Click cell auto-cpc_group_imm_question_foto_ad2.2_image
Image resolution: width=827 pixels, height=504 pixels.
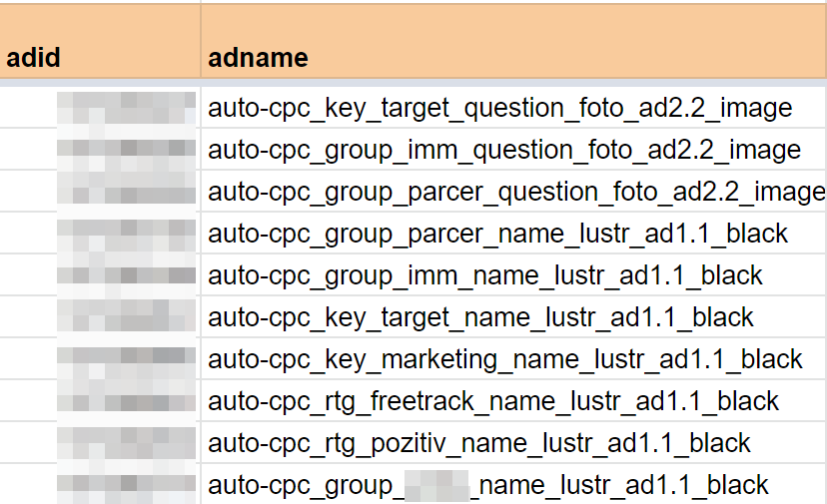[504, 150]
